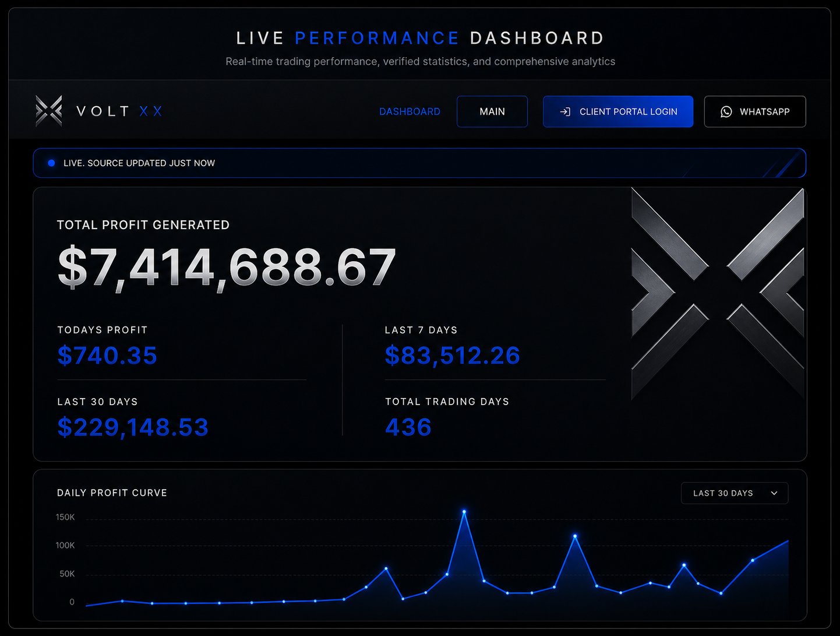
Task: Click the Live source updated banner
Action: tap(419, 163)
